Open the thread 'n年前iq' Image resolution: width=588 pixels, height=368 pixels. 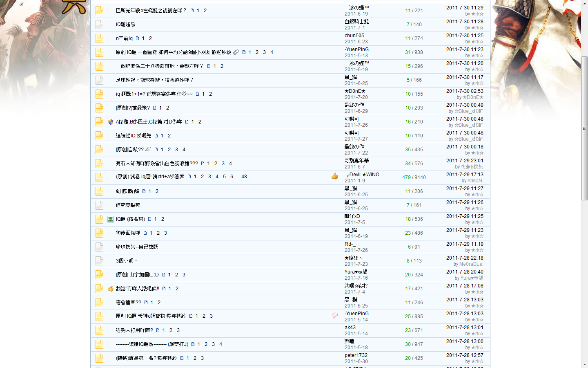click(124, 38)
